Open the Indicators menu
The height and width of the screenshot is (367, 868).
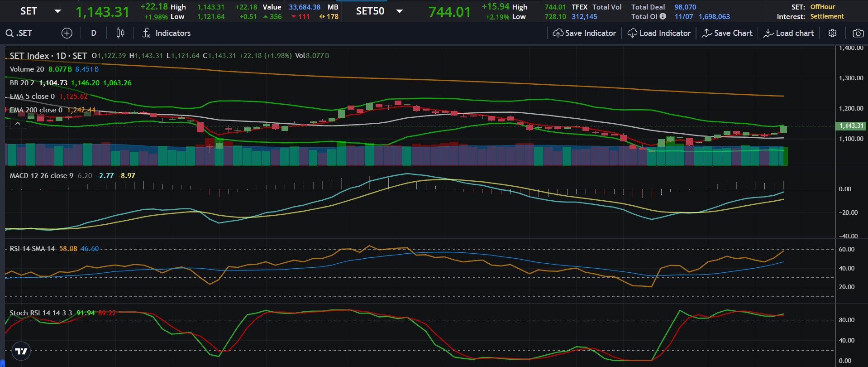166,33
